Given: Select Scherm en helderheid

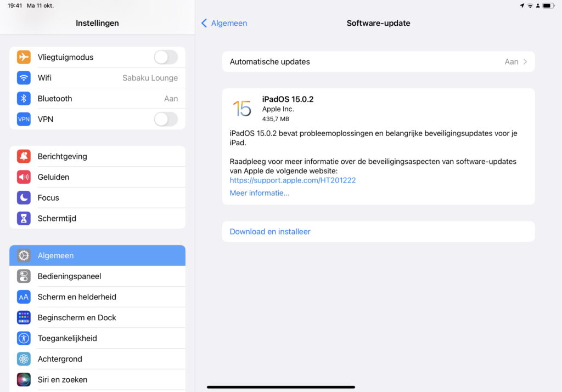Looking at the screenshot, I should click(77, 297).
